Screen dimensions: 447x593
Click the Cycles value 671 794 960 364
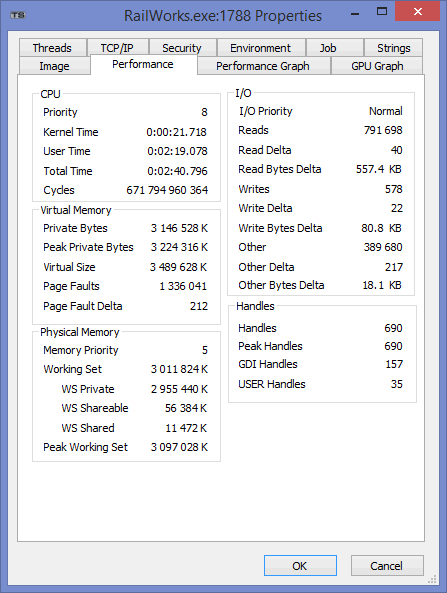(x=167, y=190)
